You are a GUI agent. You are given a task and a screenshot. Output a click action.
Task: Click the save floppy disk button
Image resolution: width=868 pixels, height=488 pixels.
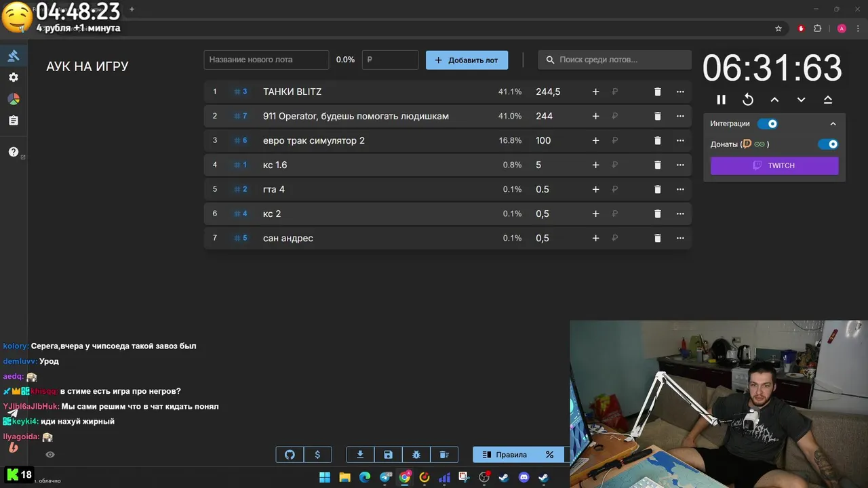pyautogui.click(x=388, y=455)
